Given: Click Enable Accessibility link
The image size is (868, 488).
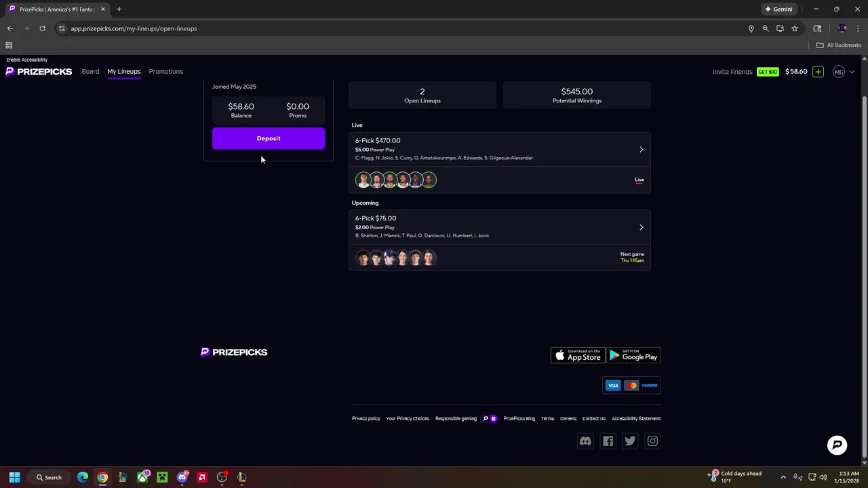Looking at the screenshot, I should click(26, 60).
